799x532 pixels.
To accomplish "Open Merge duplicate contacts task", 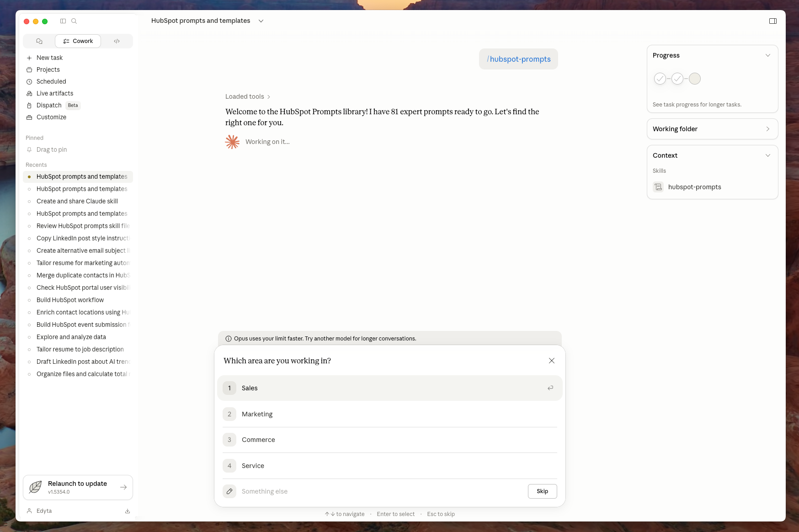I will [x=78, y=275].
